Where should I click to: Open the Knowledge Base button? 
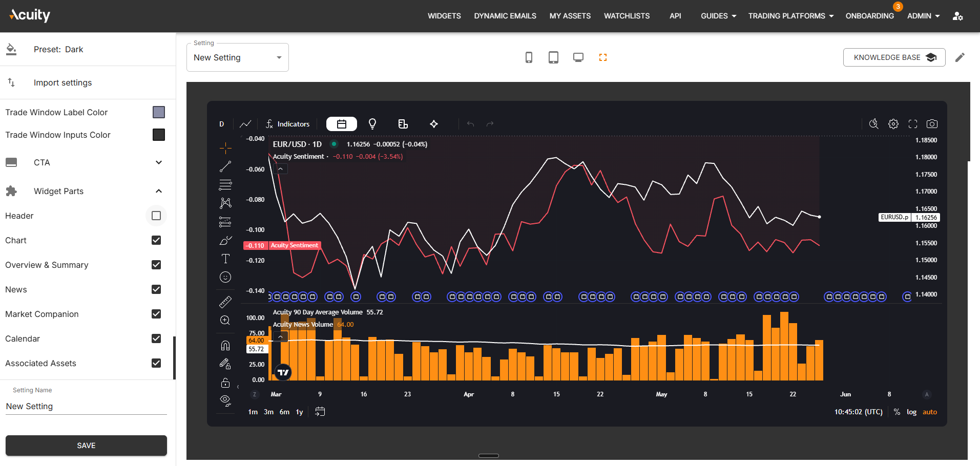click(x=894, y=57)
